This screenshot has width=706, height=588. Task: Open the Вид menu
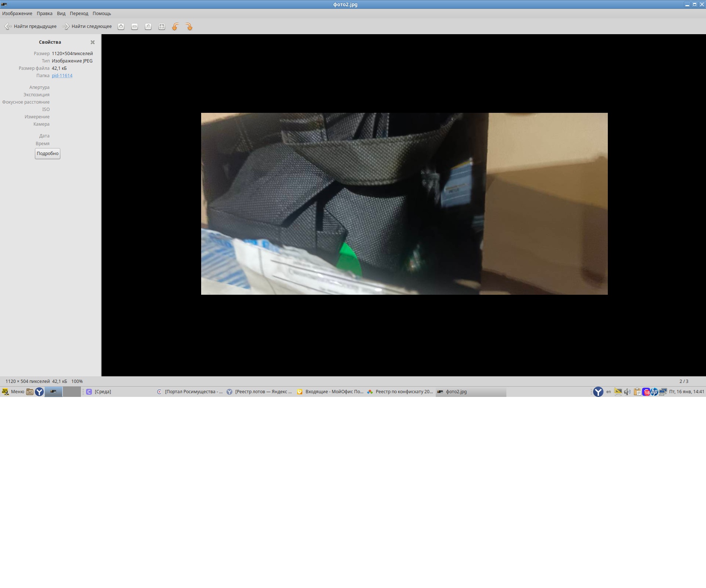tap(61, 14)
